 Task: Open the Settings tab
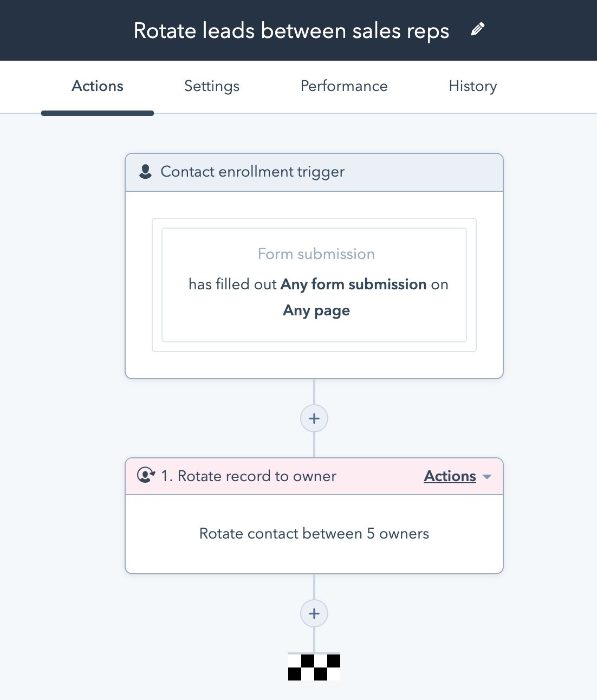[212, 86]
